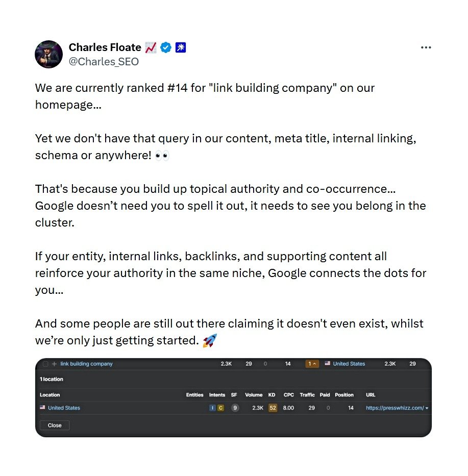Click the Close button in the panel

[x=54, y=425]
